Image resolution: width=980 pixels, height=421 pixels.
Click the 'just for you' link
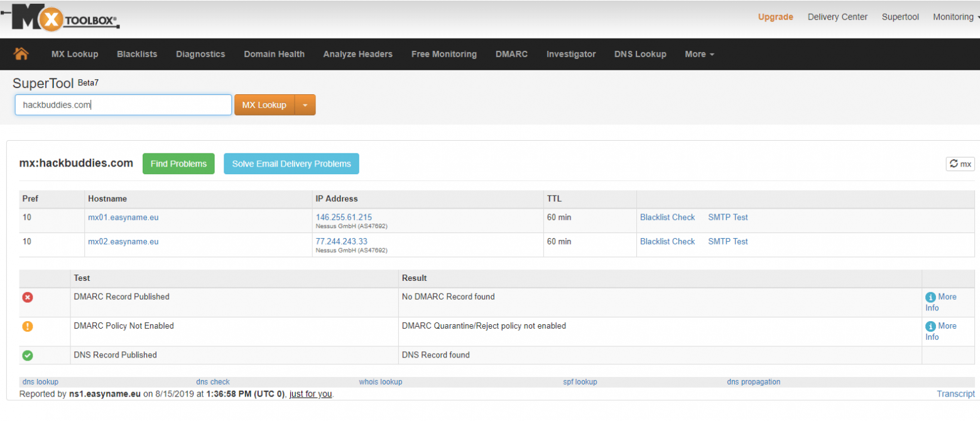[311, 394]
